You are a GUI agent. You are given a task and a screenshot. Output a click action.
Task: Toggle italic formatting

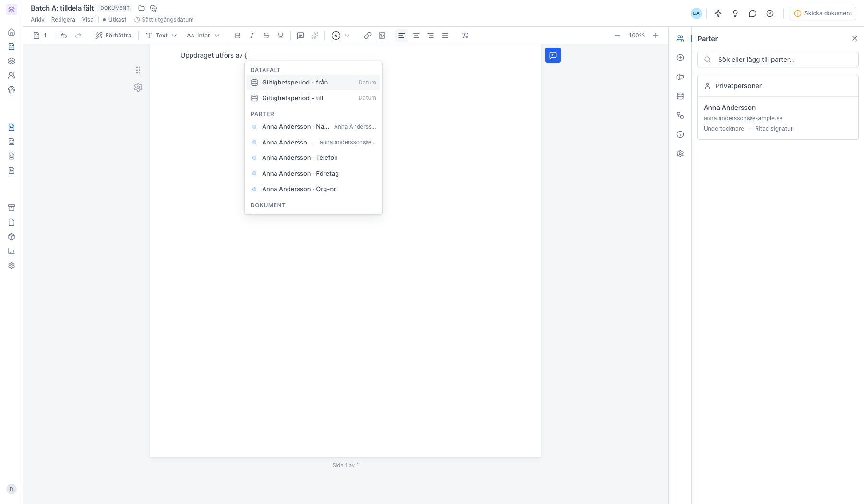coord(252,36)
